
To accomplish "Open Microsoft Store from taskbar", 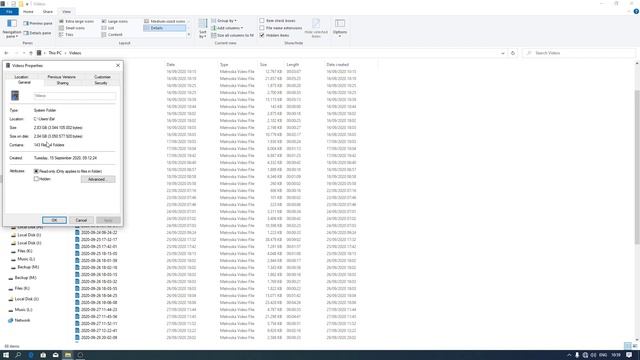I will coord(43,355).
